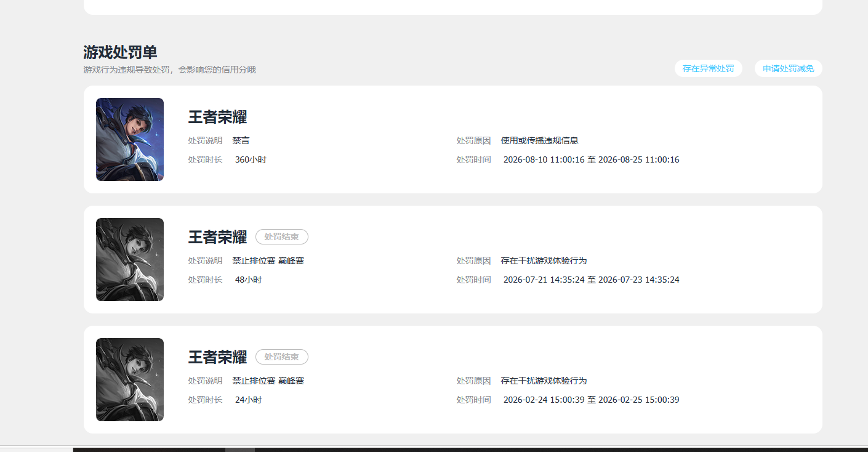The image size is (868, 452).
Task: Click the 处罚时间 label beside the 2026-02-24 range
Action: [473, 400]
